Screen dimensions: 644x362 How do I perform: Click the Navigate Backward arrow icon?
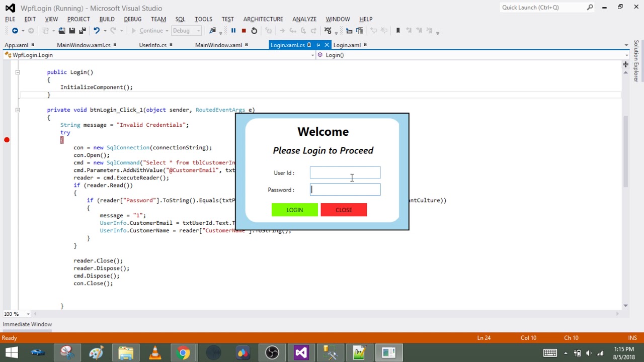15,31
